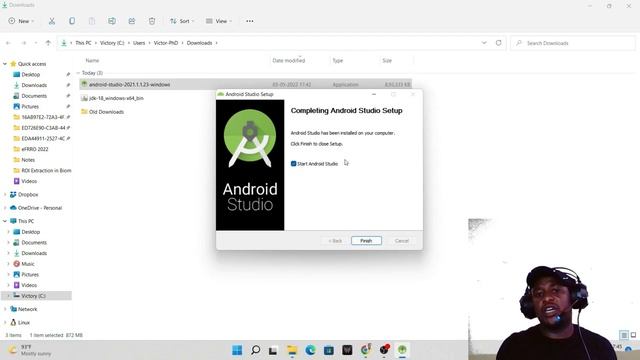The height and width of the screenshot is (360, 640).
Task: Open Microsoft Store from taskbar
Action: point(329,350)
